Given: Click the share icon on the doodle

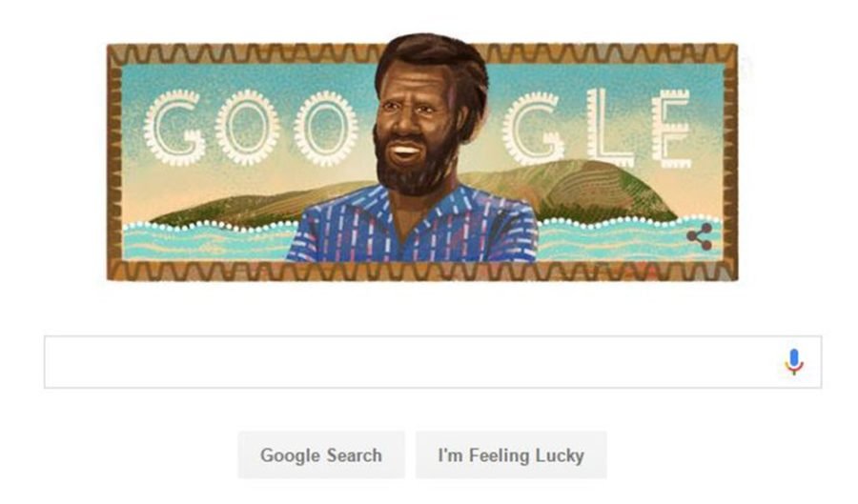Looking at the screenshot, I should click(x=700, y=236).
